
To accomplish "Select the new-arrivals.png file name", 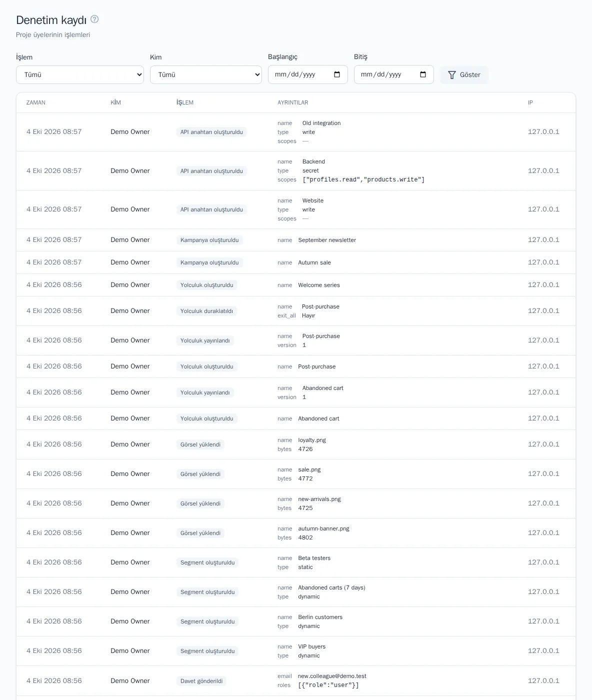I will pyautogui.click(x=319, y=499).
